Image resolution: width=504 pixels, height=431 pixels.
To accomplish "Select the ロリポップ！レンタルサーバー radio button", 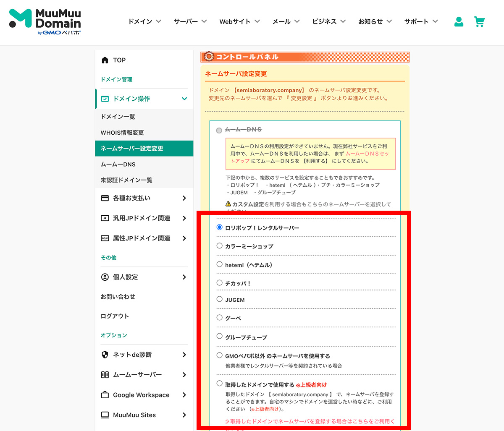I will click(x=219, y=227).
